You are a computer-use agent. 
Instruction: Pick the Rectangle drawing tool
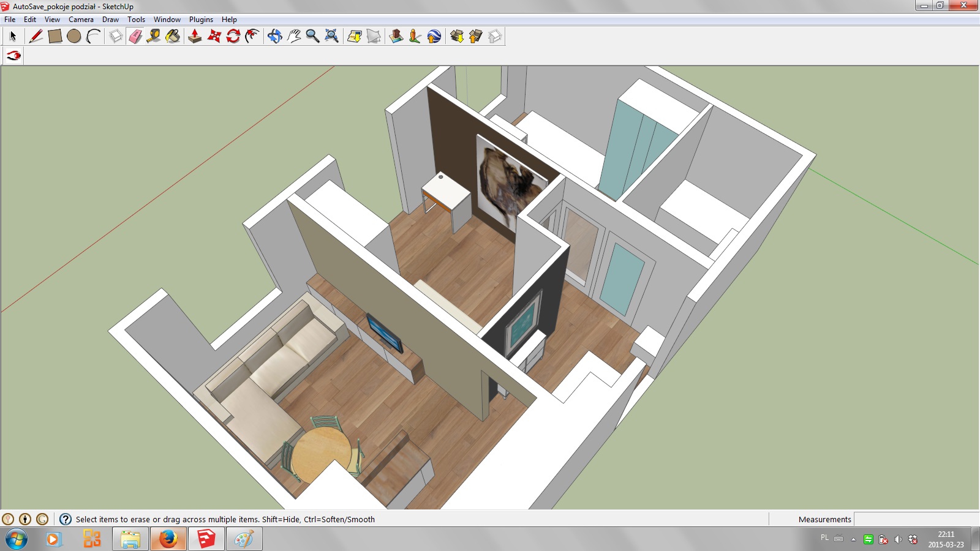pos(55,37)
